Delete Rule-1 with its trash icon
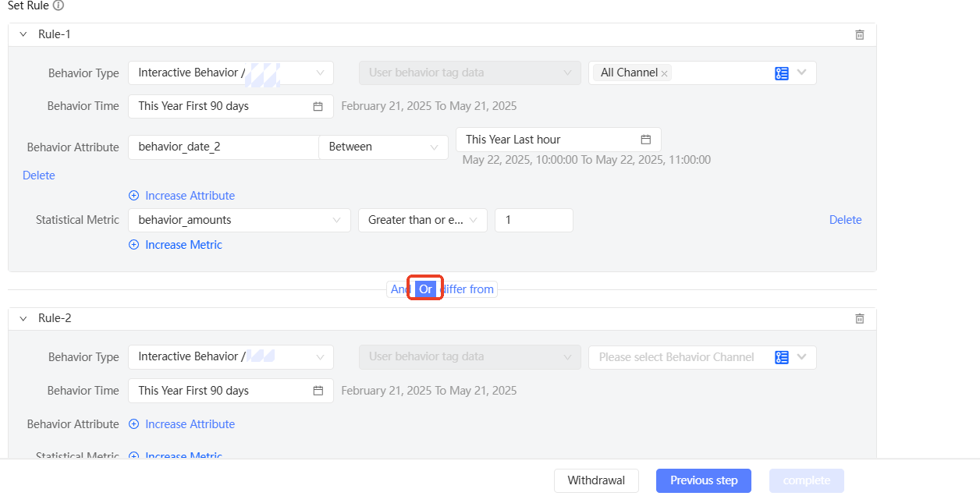Screen dimensions: 980x496 click(860, 34)
